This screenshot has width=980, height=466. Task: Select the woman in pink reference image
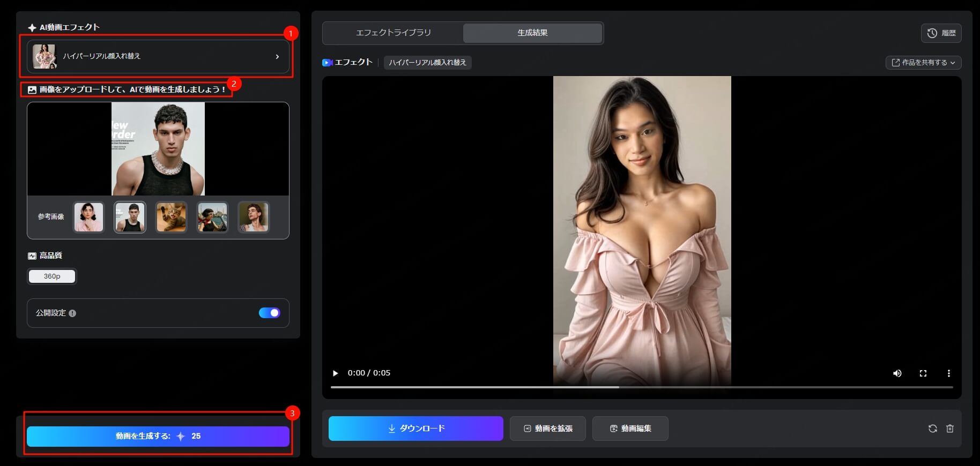tap(88, 217)
